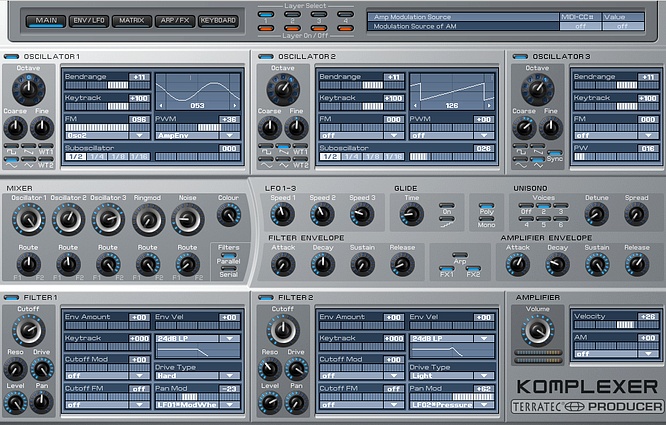Select WT1 wavetable on Oscillator 1

(x=45, y=146)
